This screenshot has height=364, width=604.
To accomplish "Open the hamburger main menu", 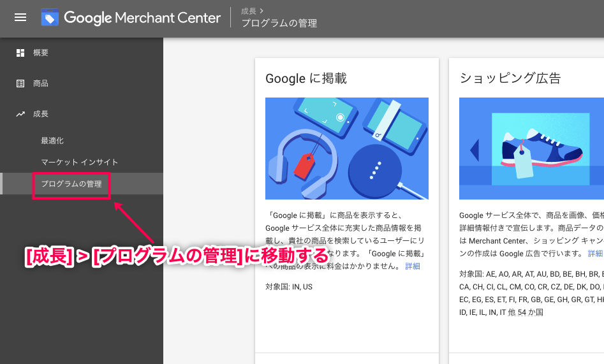I will [x=20, y=17].
